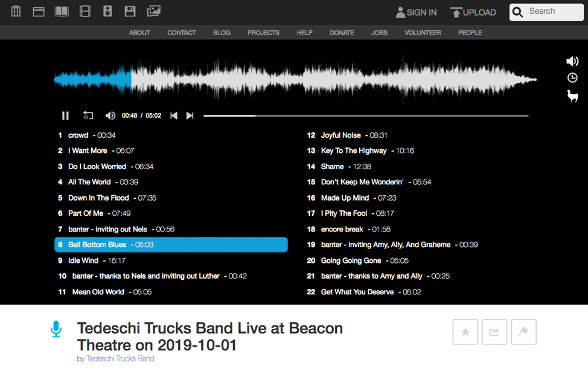Play track 4 All The World

(98, 182)
